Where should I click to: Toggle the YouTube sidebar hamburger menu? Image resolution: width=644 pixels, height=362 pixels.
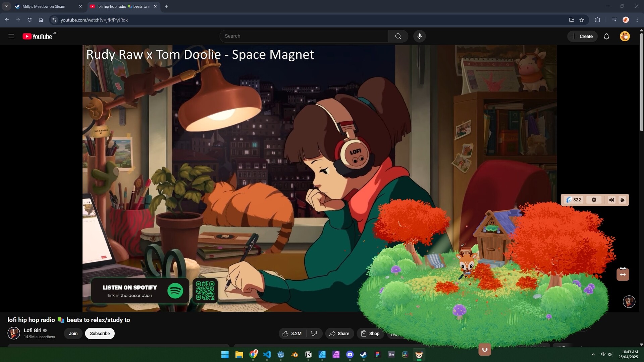[x=11, y=36]
